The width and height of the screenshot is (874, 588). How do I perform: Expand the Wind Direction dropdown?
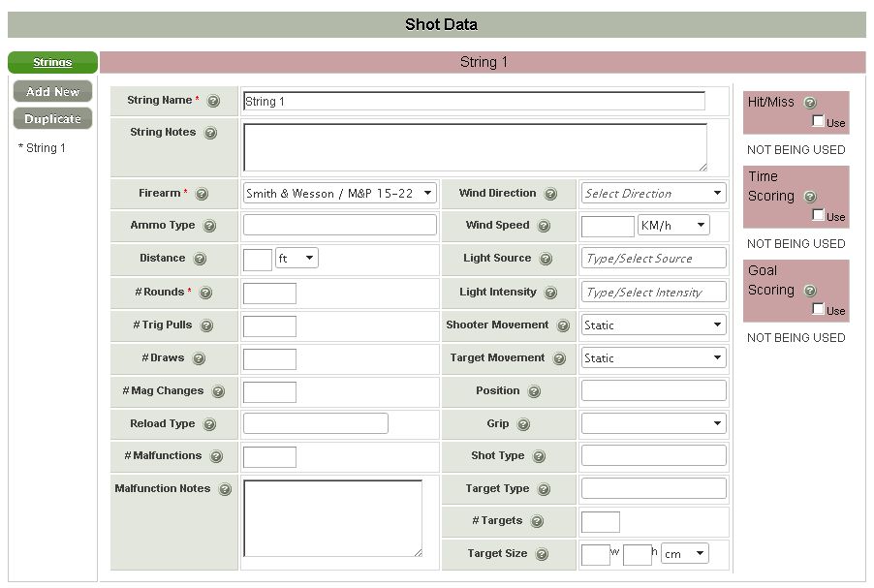[x=653, y=194]
